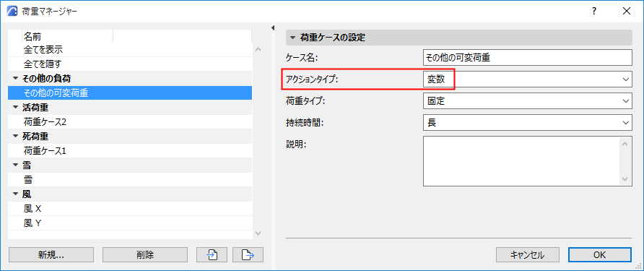
Task: Click the help question mark icon
Action: click(594, 11)
